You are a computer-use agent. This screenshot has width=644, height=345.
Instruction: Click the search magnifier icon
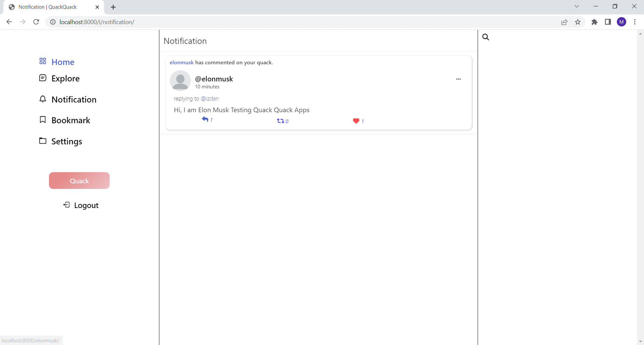coord(485,37)
